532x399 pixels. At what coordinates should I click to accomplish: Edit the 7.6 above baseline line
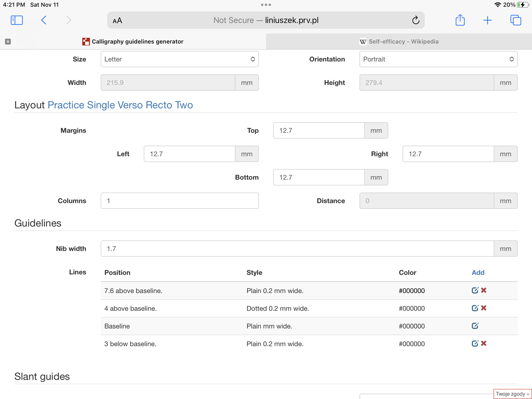(x=475, y=290)
